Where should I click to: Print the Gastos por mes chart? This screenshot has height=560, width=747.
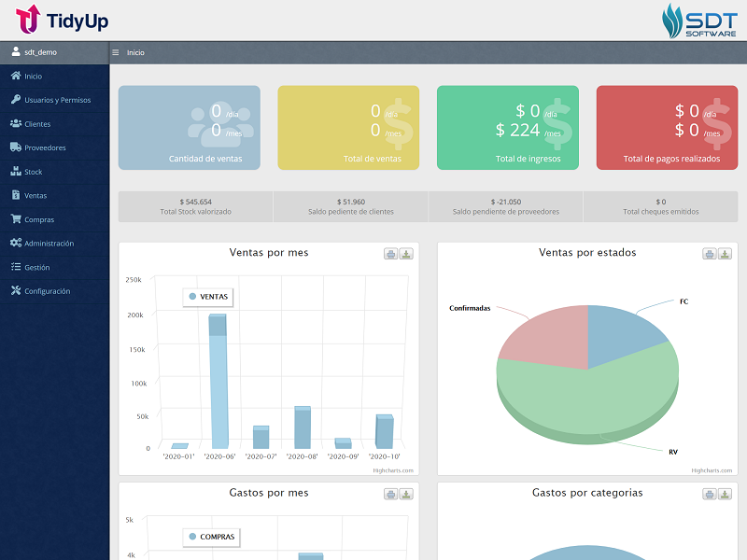pos(390,494)
